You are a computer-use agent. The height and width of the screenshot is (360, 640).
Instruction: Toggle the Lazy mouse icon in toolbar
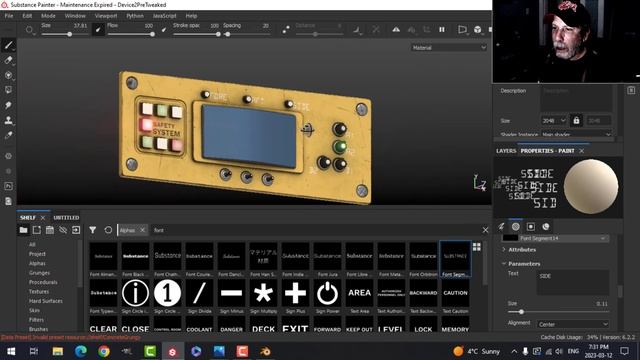pos(286,29)
